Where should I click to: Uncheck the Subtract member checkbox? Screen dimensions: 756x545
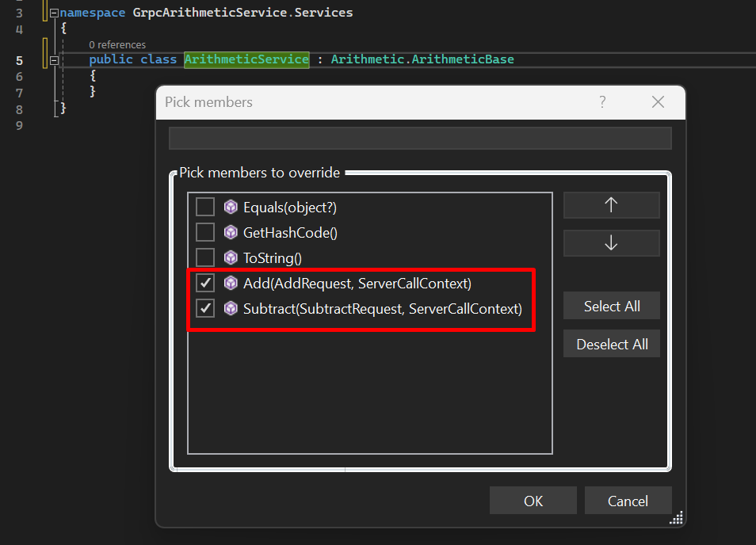(x=205, y=308)
